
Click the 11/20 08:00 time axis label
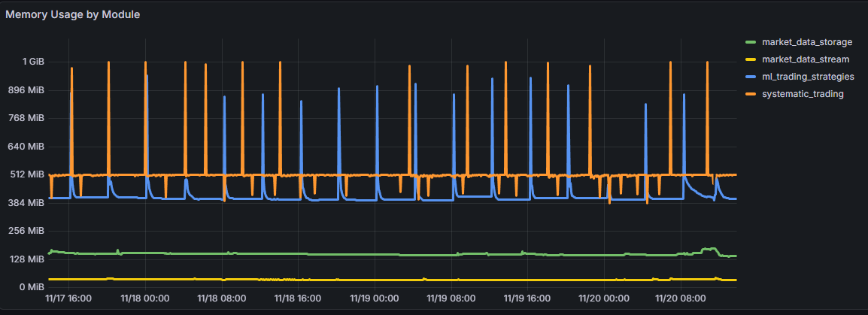coord(681,298)
